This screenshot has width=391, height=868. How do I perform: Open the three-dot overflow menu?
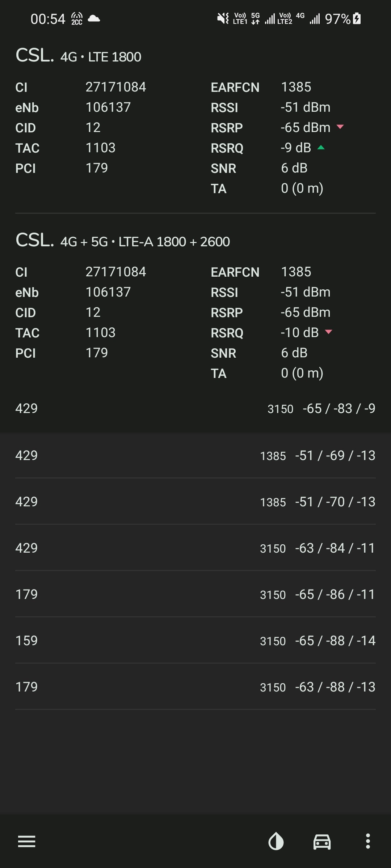click(368, 841)
